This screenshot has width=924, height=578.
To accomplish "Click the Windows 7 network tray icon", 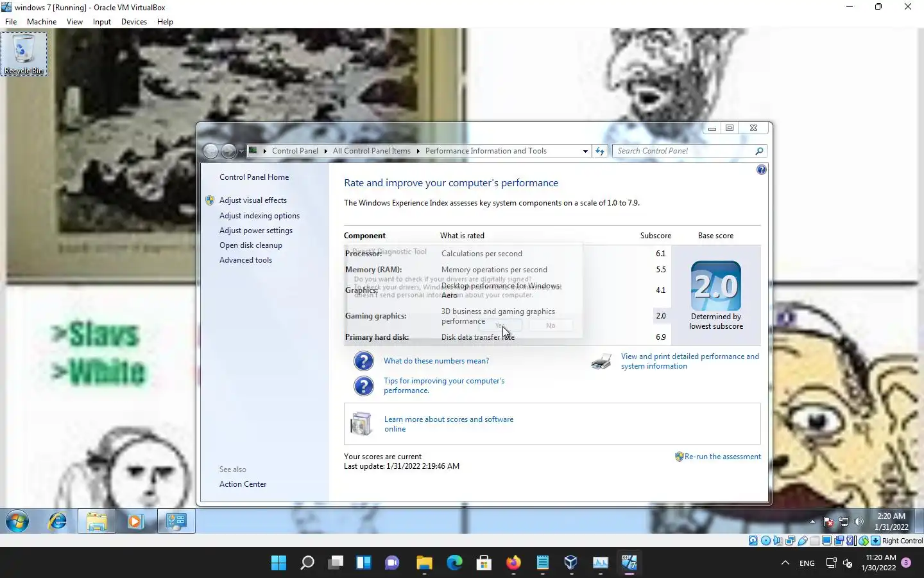I will (844, 521).
